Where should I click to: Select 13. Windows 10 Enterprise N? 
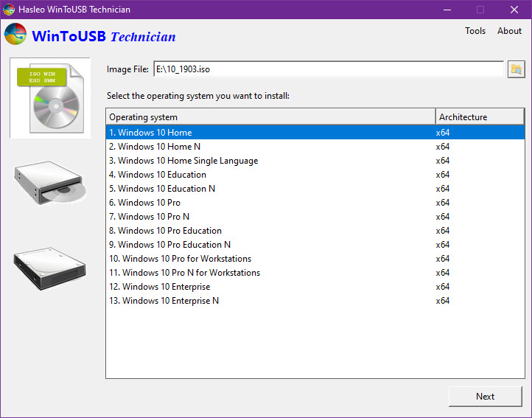315,301
